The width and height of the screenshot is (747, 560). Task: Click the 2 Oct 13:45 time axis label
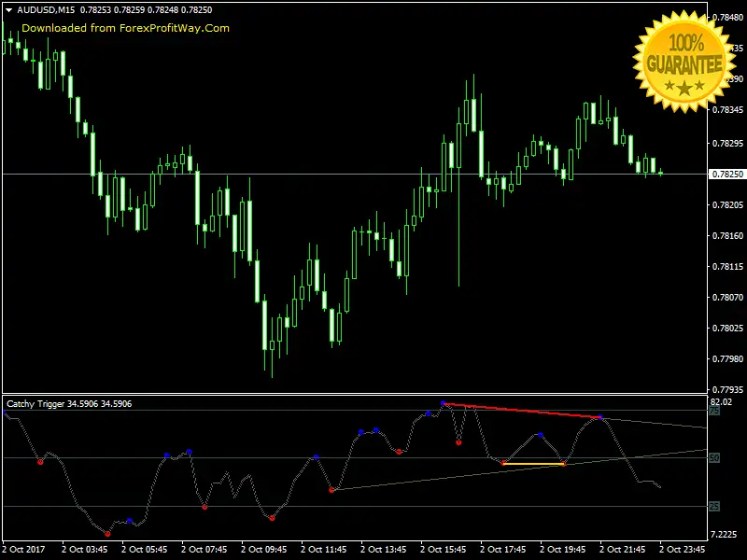pyautogui.click(x=384, y=550)
